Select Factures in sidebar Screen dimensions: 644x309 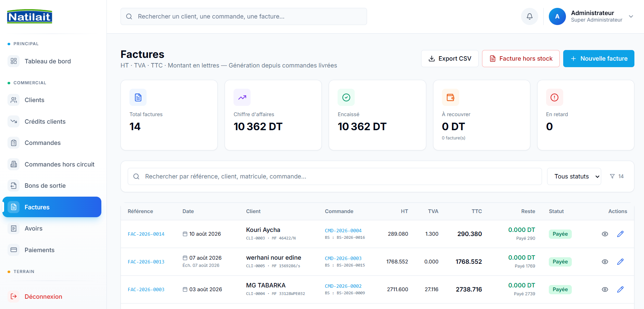click(x=52, y=207)
